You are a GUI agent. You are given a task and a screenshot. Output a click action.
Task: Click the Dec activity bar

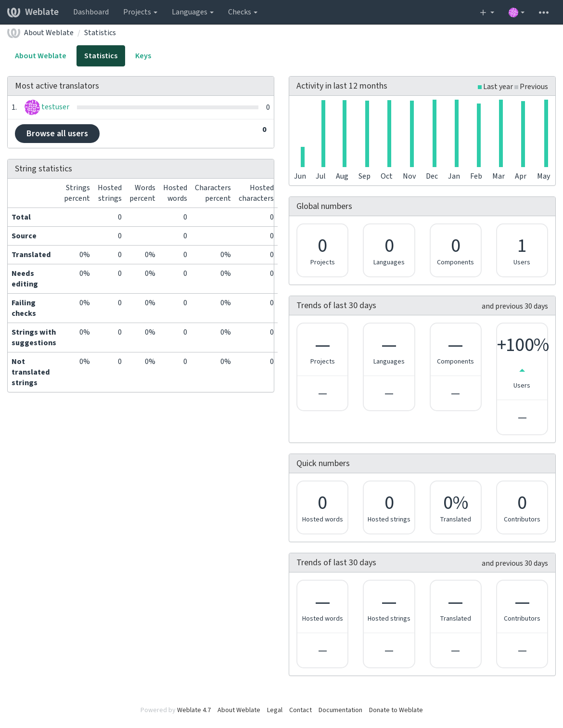coord(435,133)
